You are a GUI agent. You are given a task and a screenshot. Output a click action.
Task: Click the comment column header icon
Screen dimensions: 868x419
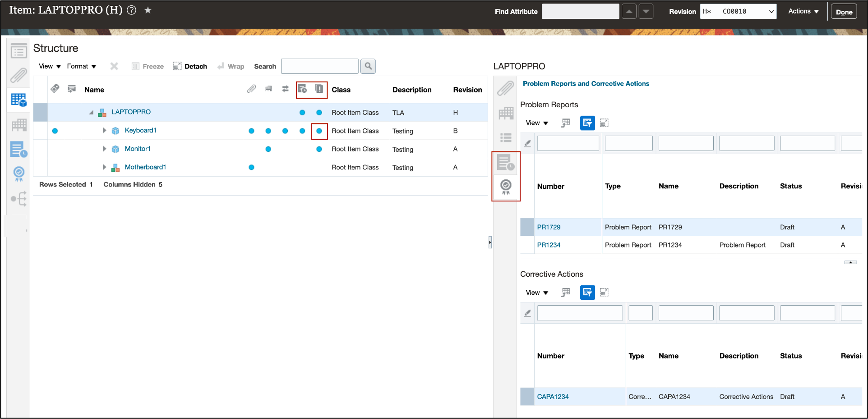point(72,89)
